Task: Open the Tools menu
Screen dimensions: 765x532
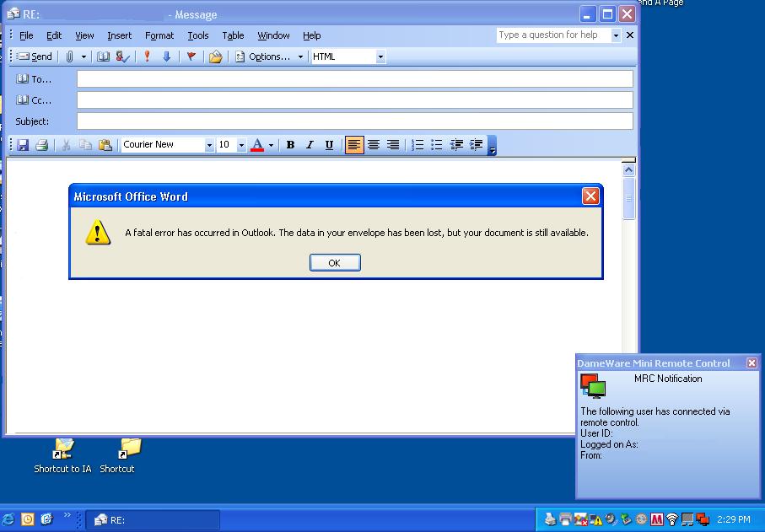Action: 197,35
